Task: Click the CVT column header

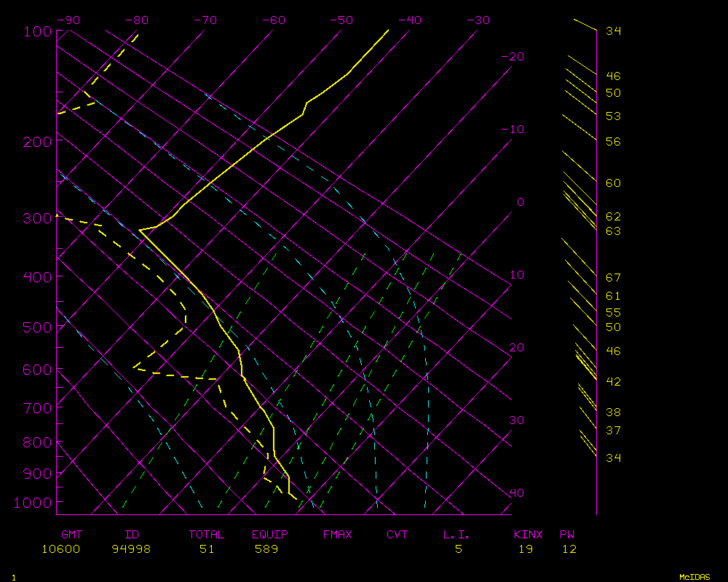Action: tap(397, 535)
